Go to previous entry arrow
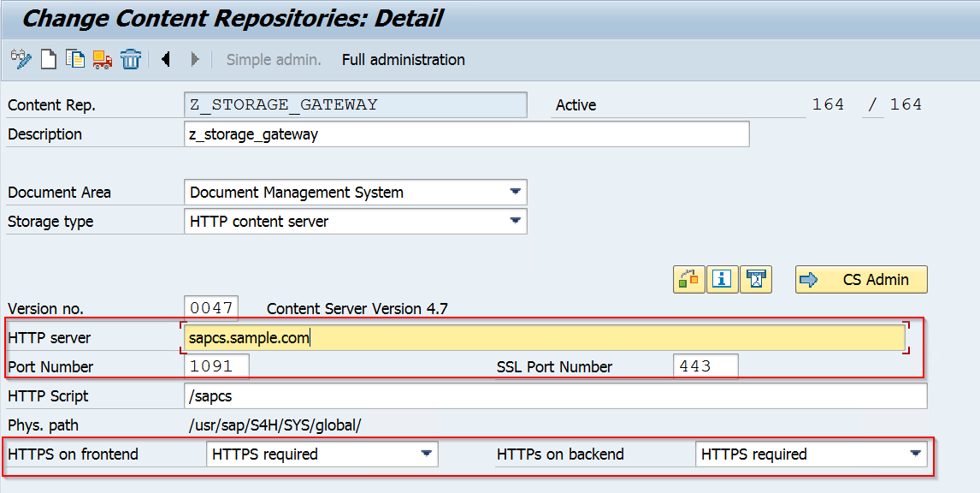Image resolution: width=980 pixels, height=493 pixels. [x=166, y=59]
